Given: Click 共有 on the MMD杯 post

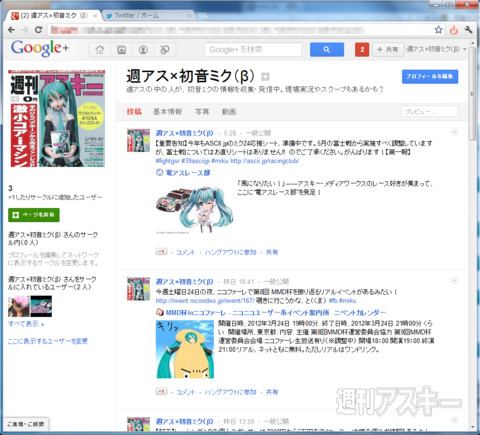Looking at the screenshot, I should pyautogui.click(x=272, y=392).
